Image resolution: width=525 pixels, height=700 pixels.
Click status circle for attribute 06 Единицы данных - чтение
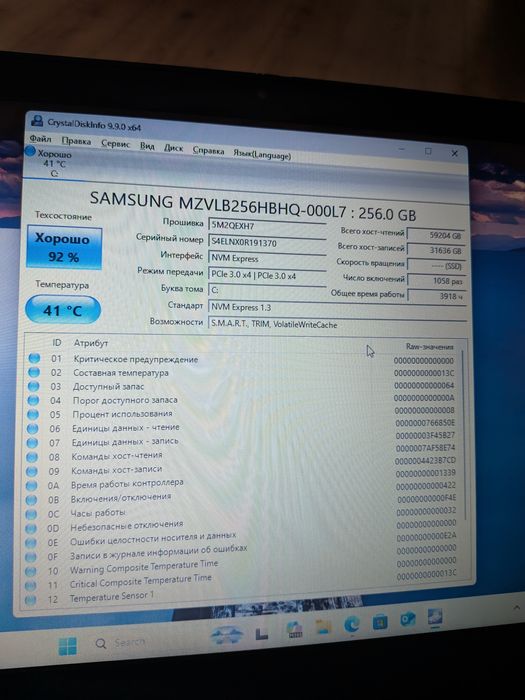pyautogui.click(x=33, y=429)
